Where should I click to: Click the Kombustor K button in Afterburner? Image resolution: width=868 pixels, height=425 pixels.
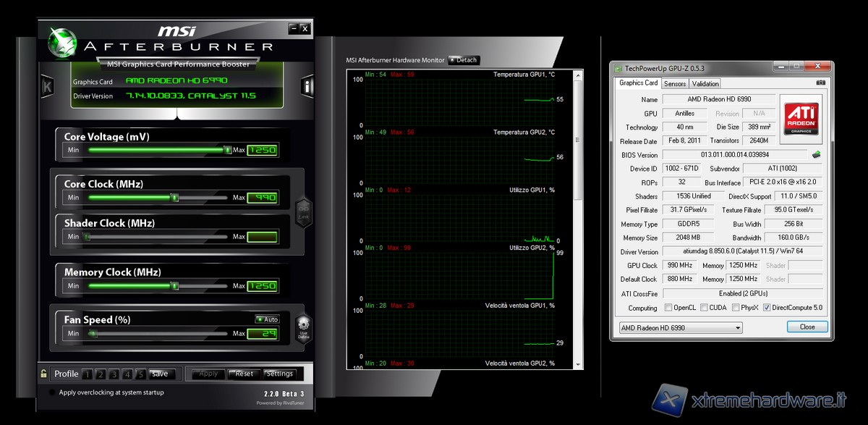click(x=48, y=88)
